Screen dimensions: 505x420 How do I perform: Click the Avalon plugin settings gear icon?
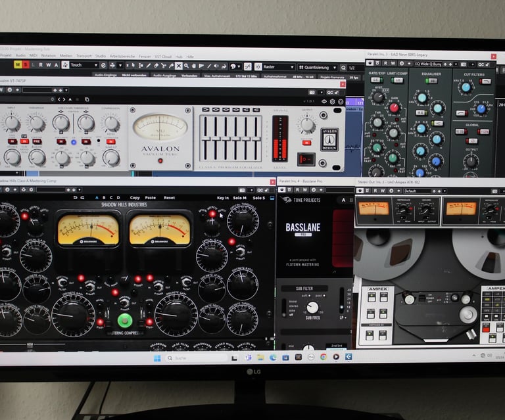[332, 102]
